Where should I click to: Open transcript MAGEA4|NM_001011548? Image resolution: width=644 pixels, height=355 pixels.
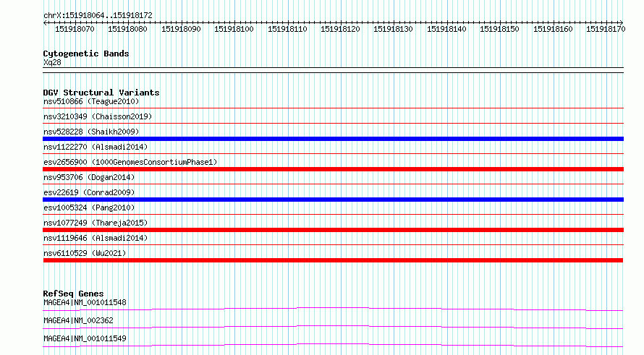pos(85,303)
